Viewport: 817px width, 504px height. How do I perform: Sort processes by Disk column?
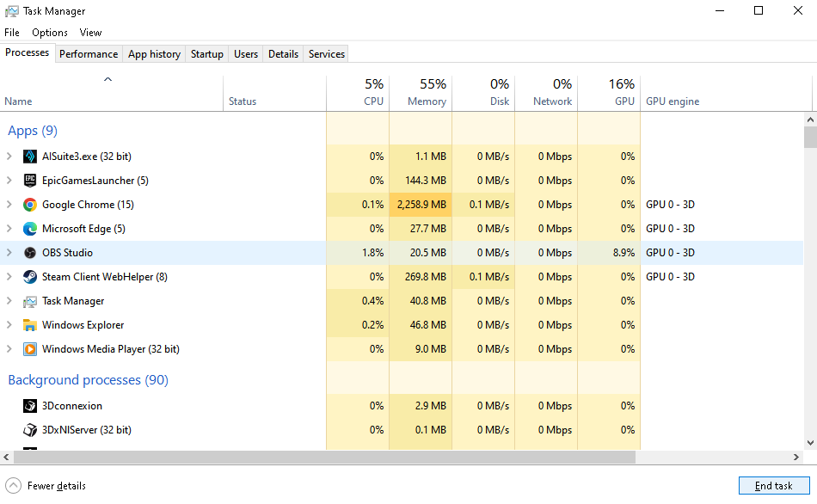tap(483, 94)
